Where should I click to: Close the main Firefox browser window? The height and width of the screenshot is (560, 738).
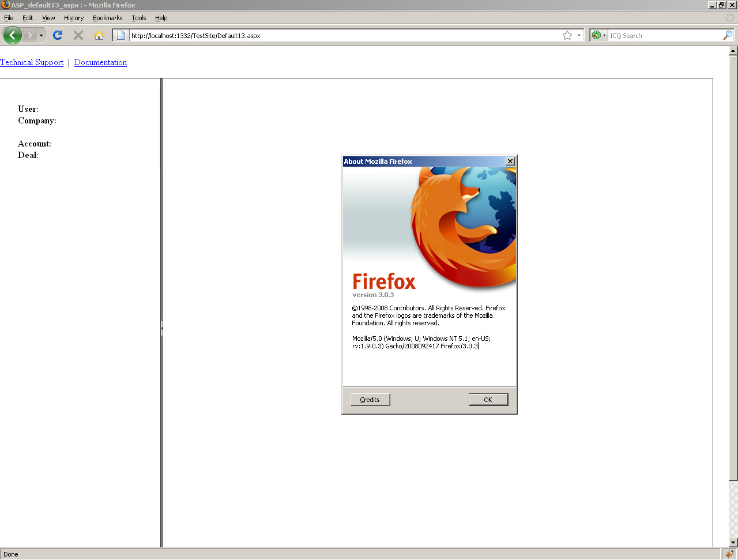[x=732, y=5]
